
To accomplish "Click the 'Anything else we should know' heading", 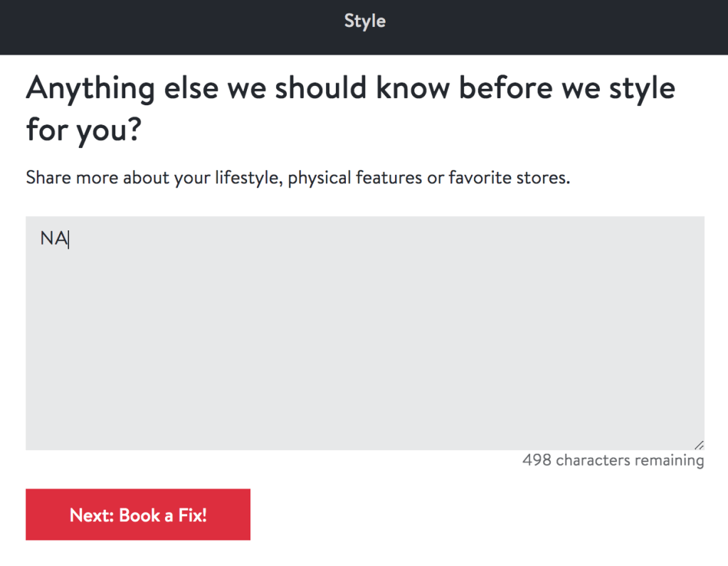I will click(x=350, y=89).
